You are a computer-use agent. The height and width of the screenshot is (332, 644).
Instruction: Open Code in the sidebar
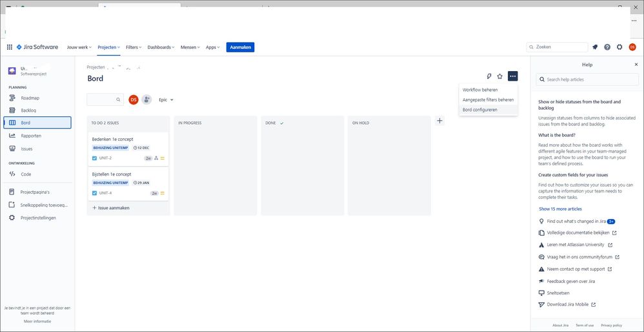click(37, 174)
